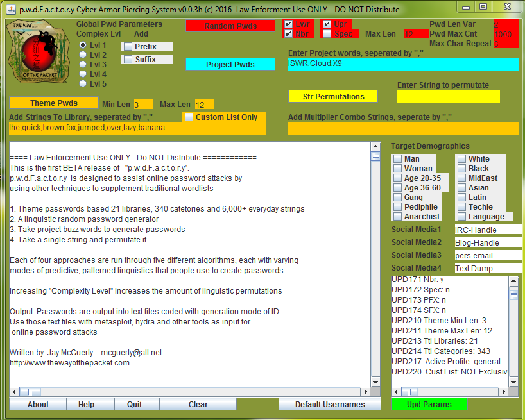525x420 pixels.
Task: Click the Random Pwds button
Action: (230, 26)
